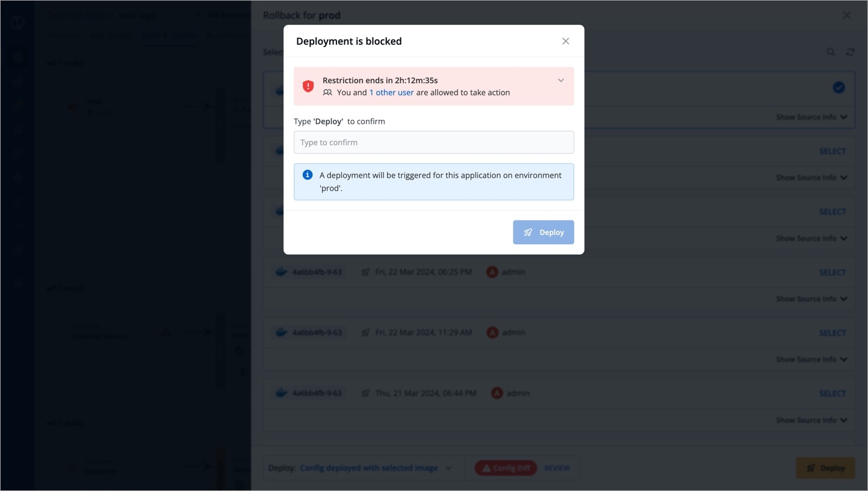Select the image deployed at 11:29 AM
Viewport: 868px width, 491px height.
[832, 333]
